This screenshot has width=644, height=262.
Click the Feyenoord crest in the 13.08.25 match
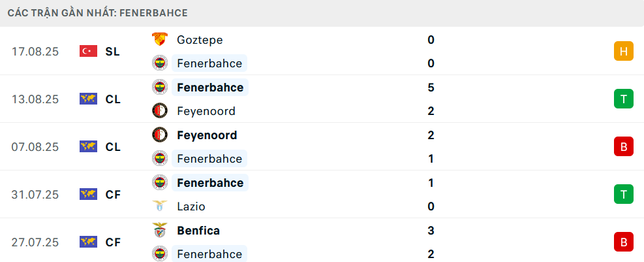159,111
